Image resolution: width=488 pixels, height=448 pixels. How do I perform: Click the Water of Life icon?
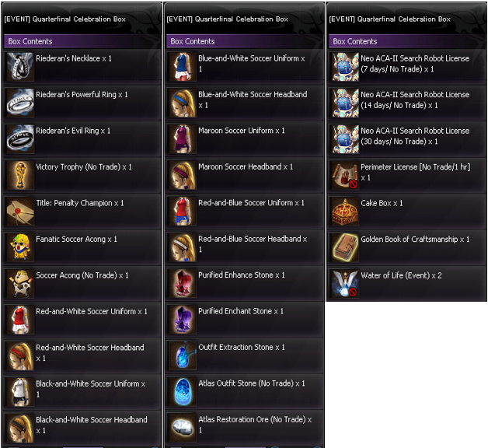tap(345, 284)
